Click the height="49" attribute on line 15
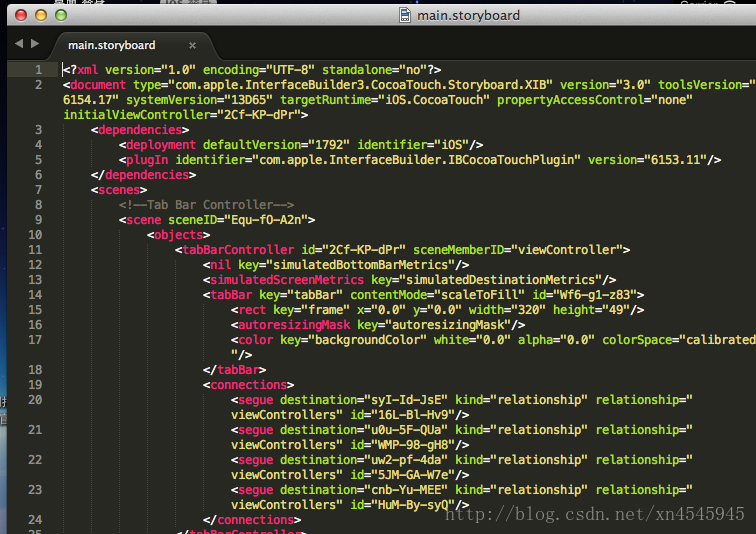This screenshot has height=534, width=756. [x=592, y=310]
